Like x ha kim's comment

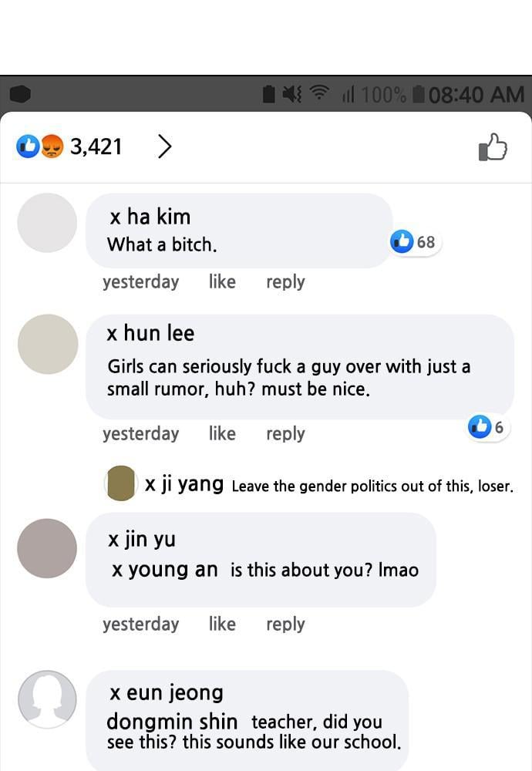(x=222, y=281)
